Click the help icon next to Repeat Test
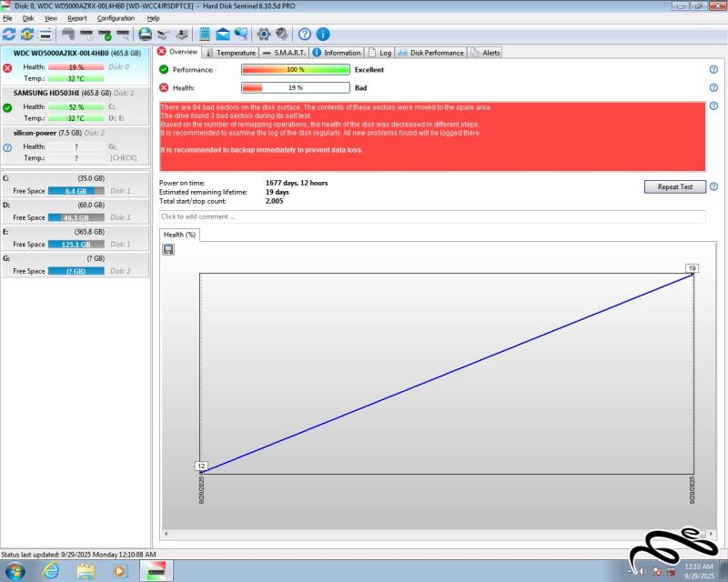The height and width of the screenshot is (582, 728). [713, 186]
